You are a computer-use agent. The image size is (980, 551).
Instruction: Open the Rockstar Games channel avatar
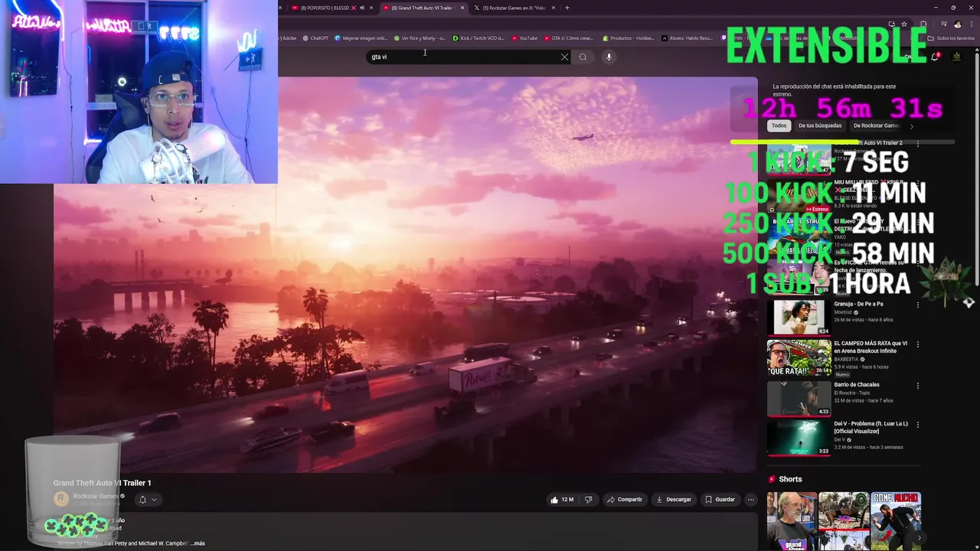[61, 499]
